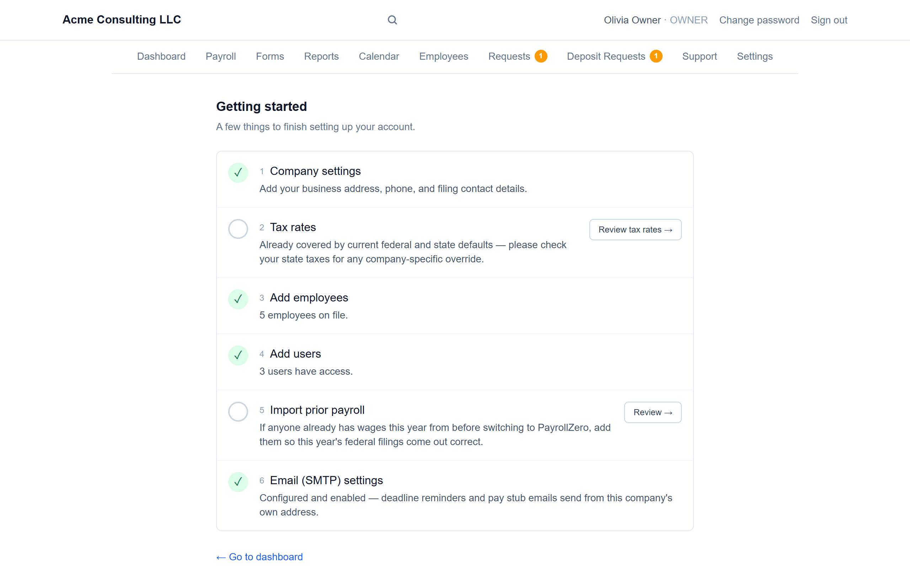The height and width of the screenshot is (588, 910).
Task: Click the Olivia Owner user name
Action: click(x=632, y=20)
